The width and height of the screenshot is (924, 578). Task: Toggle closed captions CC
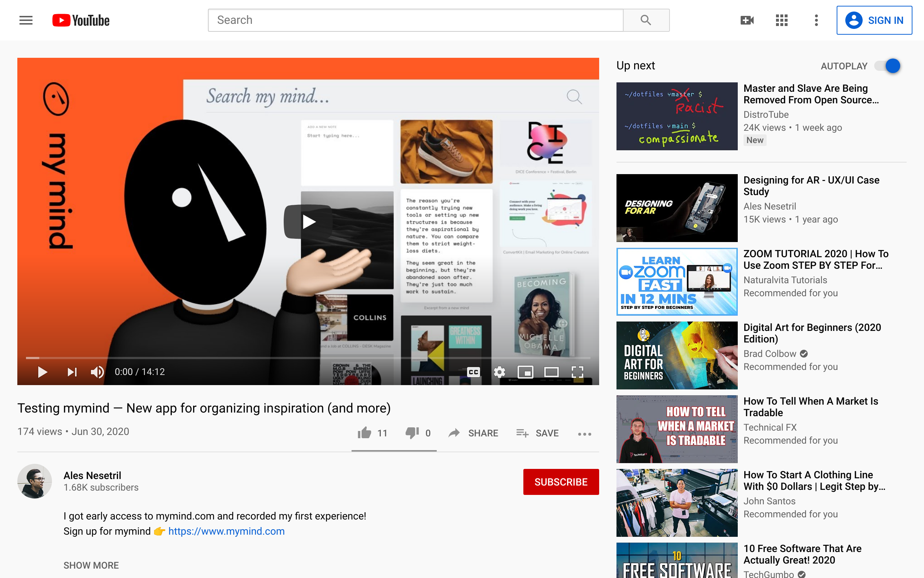pos(474,372)
